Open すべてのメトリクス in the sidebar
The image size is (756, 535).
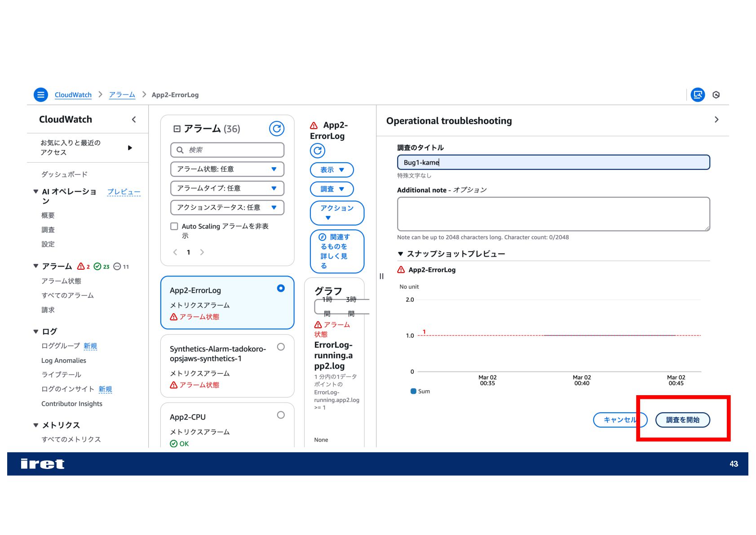pyautogui.click(x=71, y=439)
